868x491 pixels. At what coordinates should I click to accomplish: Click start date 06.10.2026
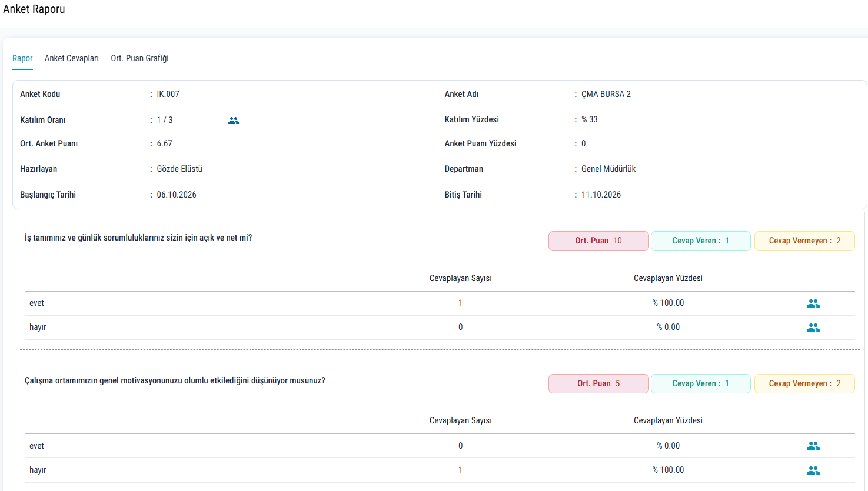(177, 195)
